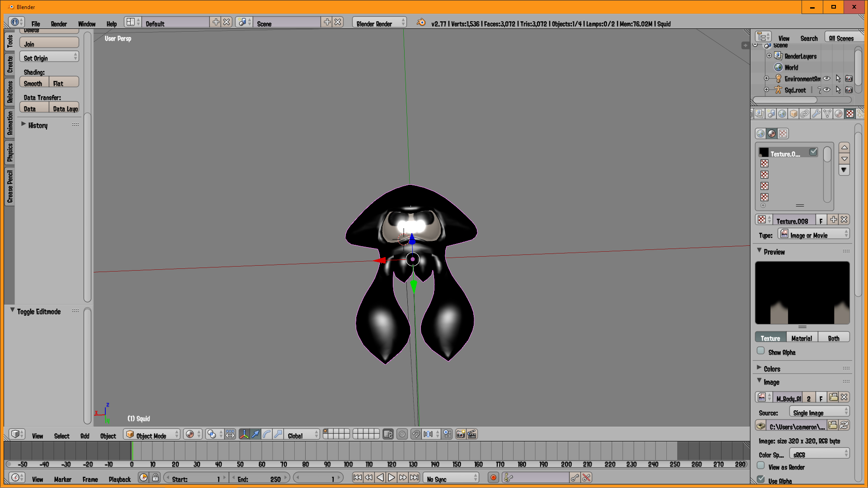Expand the Colors panel

(772, 369)
